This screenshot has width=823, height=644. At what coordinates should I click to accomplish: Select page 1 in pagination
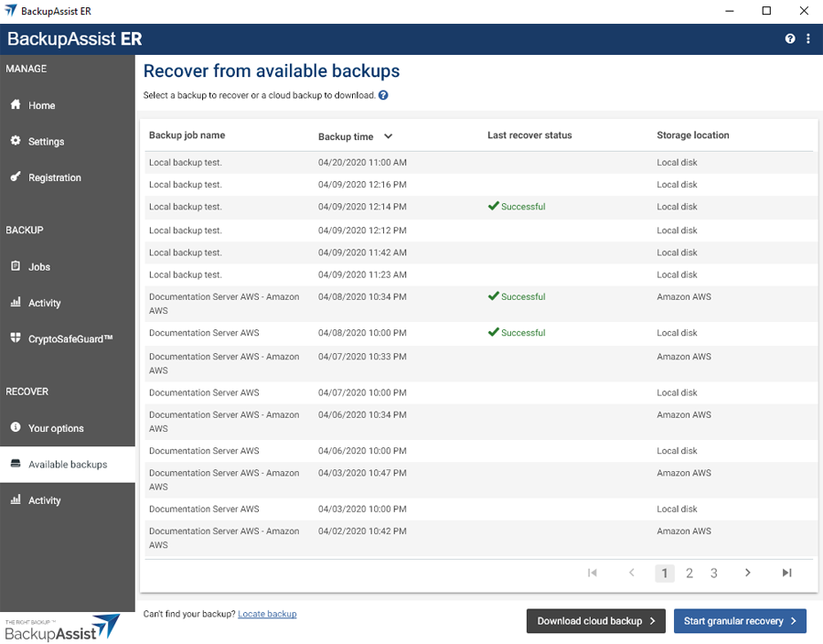click(665, 574)
